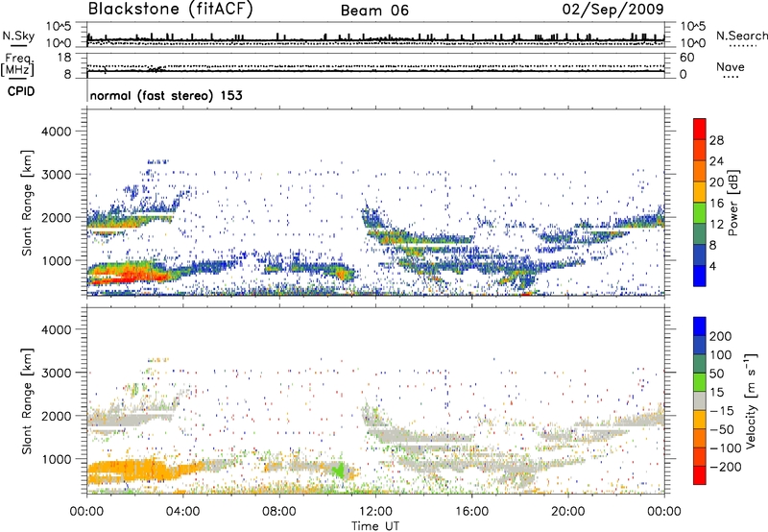Pick the Velocity colorbar segment between -50 and -100
The image size is (768, 532).
(700, 439)
